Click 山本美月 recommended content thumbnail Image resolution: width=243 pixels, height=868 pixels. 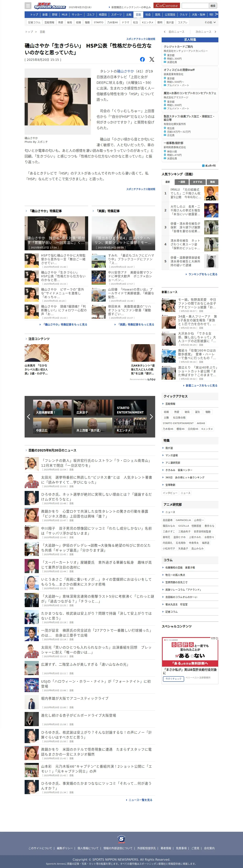pos(37,353)
